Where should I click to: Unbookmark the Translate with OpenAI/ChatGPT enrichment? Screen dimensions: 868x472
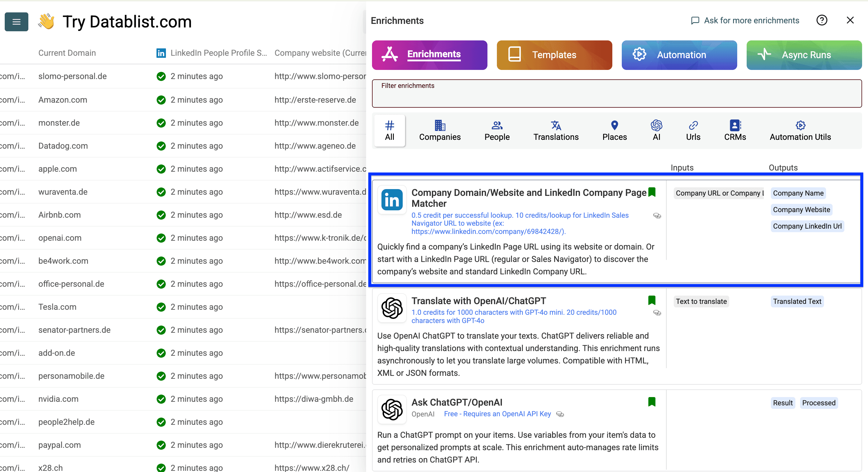[652, 301]
